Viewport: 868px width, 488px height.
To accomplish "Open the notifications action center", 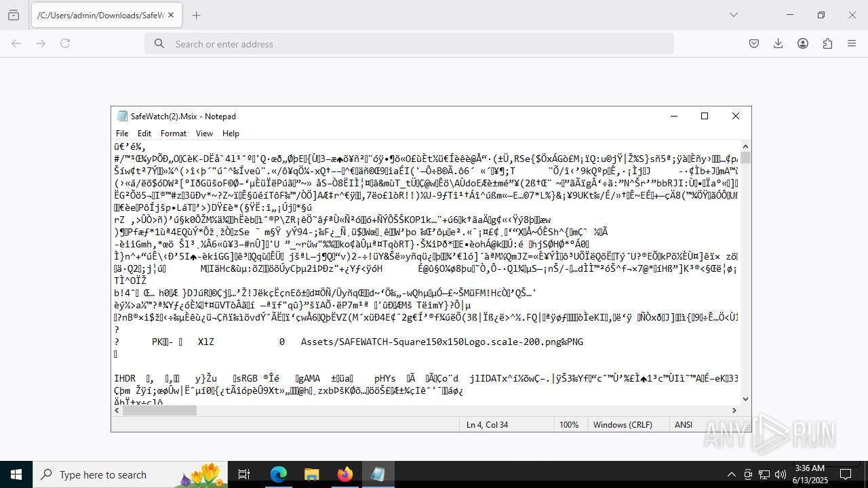I will [x=846, y=474].
